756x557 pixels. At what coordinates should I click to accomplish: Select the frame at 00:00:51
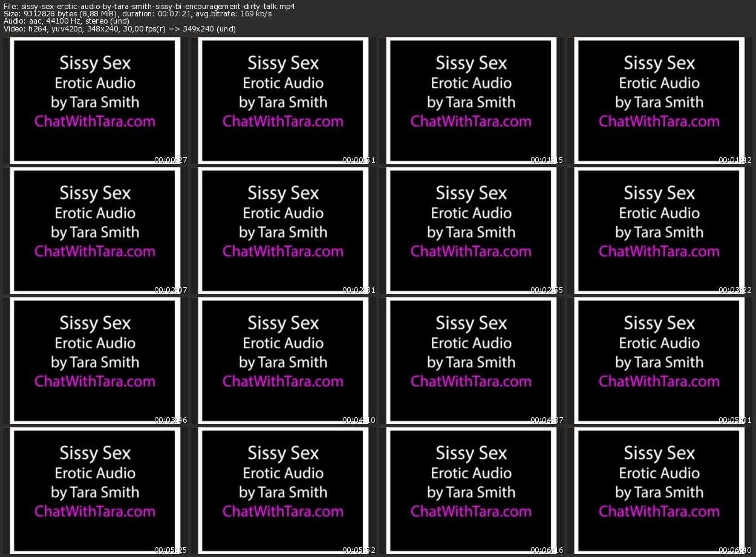click(283, 100)
